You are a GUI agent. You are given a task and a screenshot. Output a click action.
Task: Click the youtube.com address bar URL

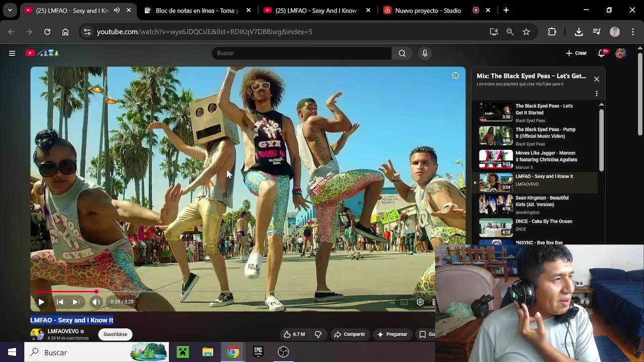tap(204, 32)
